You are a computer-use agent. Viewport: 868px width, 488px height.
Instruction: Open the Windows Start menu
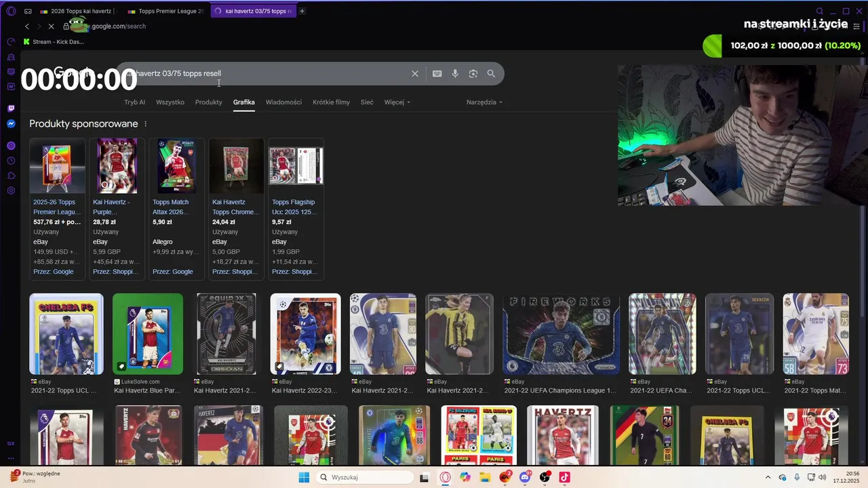[x=304, y=477]
